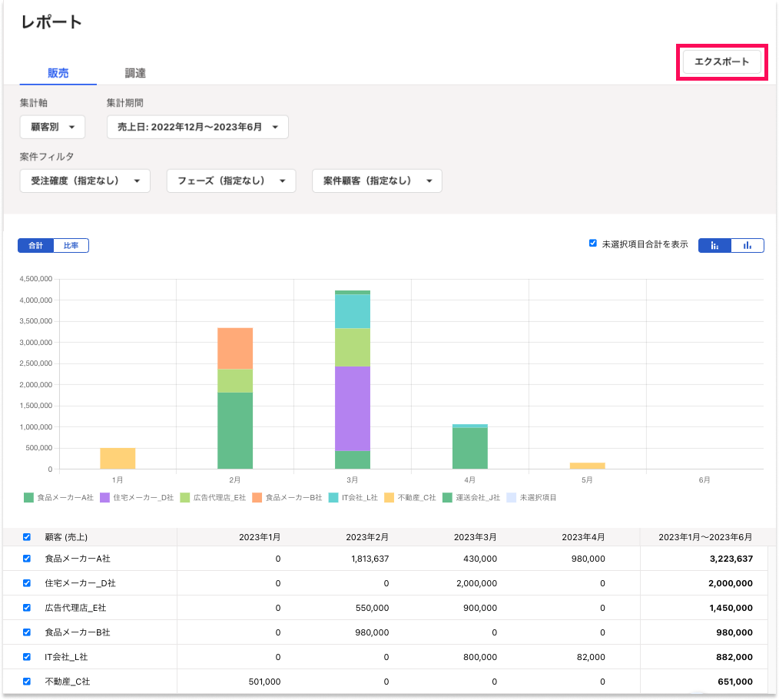Click green April bar segment
The width and height of the screenshot is (779, 700).
pos(470,448)
